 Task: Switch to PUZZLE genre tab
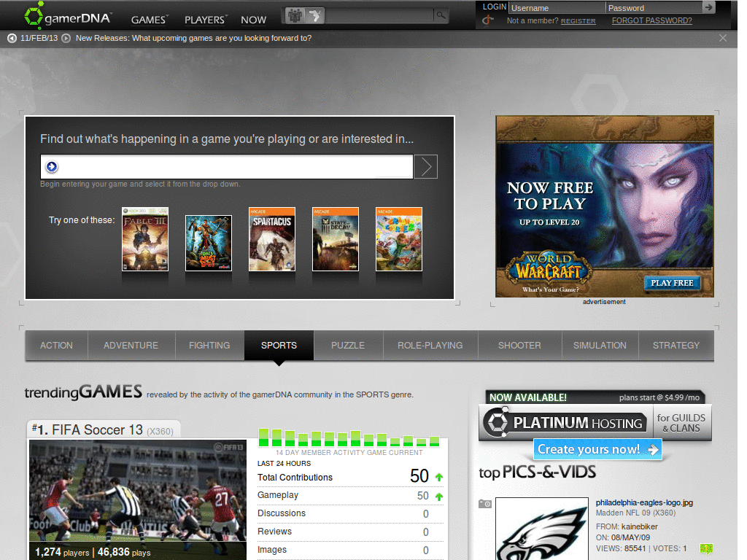[x=348, y=345]
